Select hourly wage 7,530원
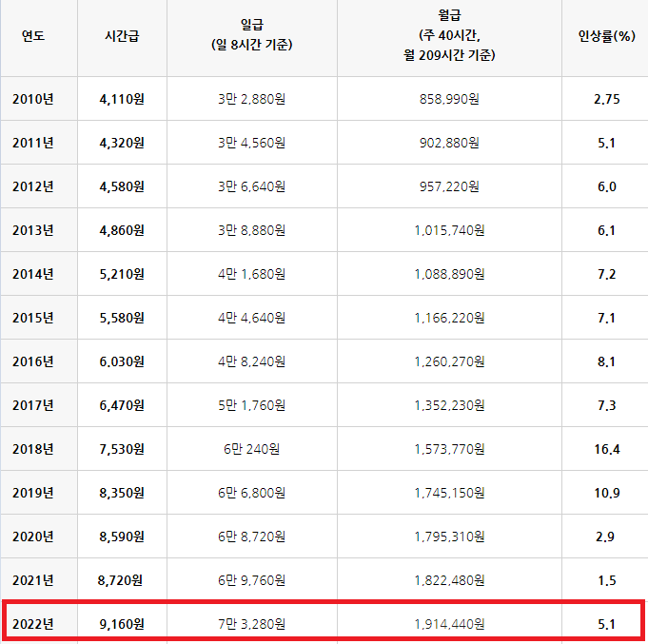The image size is (648, 644). pos(122,449)
